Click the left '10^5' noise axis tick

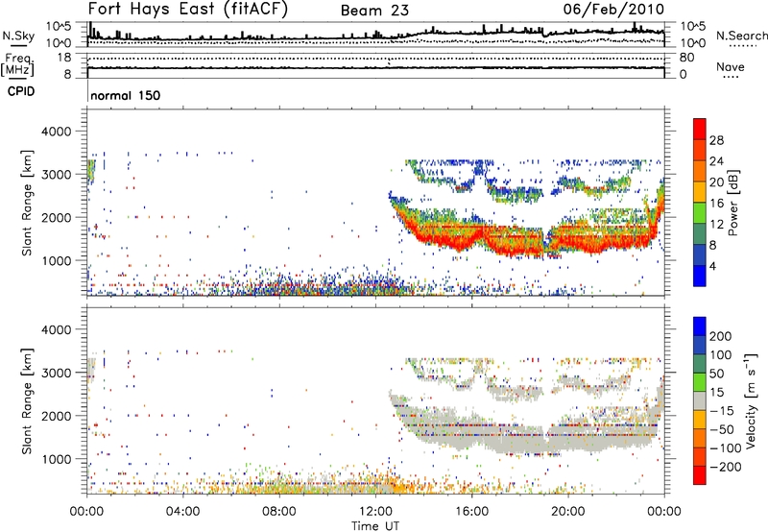pyautogui.click(x=59, y=26)
